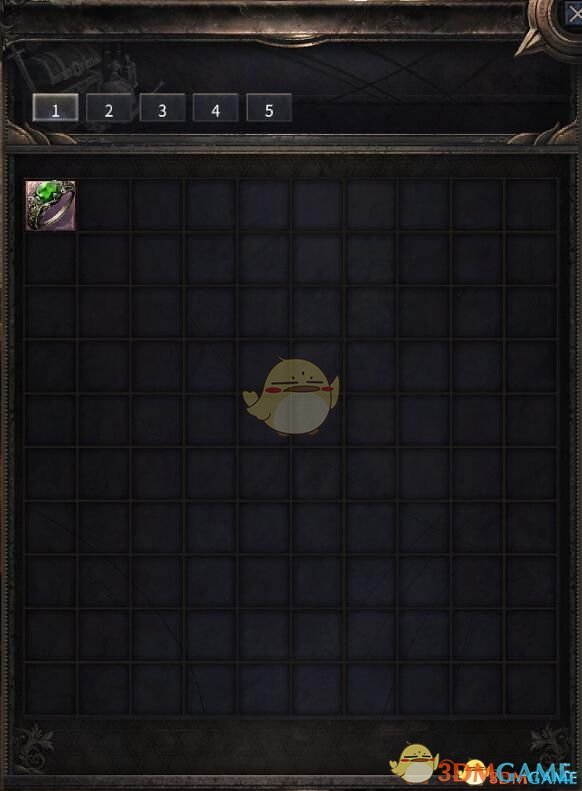Screen dimensions: 582x791
Task: Click the empty slot diagonally below-right of ring
Action: click(104, 259)
